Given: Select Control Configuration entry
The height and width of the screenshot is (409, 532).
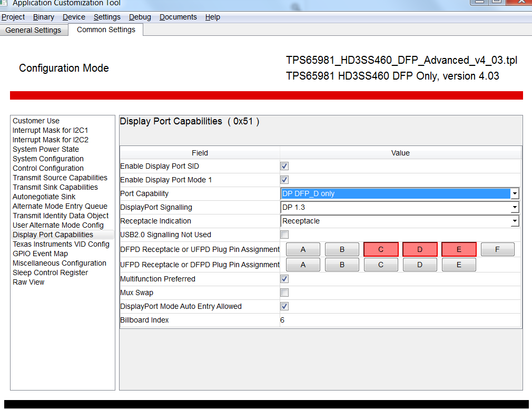Looking at the screenshot, I should (48, 168).
